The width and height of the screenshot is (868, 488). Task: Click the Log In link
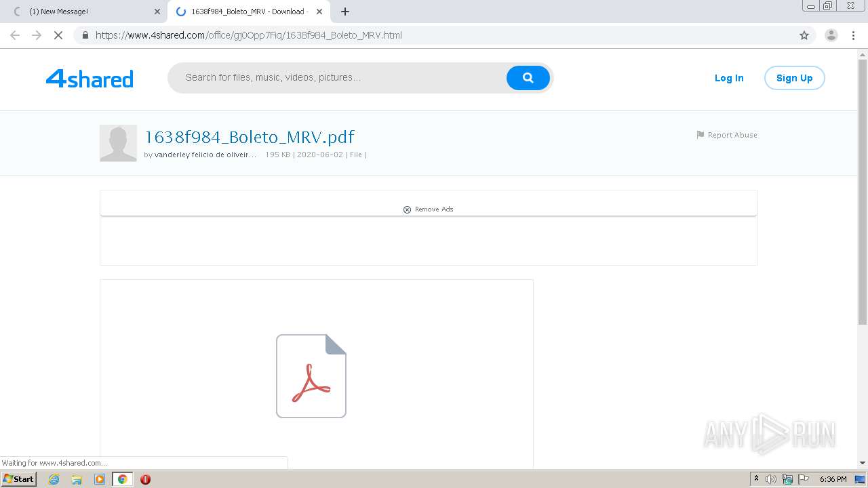(729, 78)
